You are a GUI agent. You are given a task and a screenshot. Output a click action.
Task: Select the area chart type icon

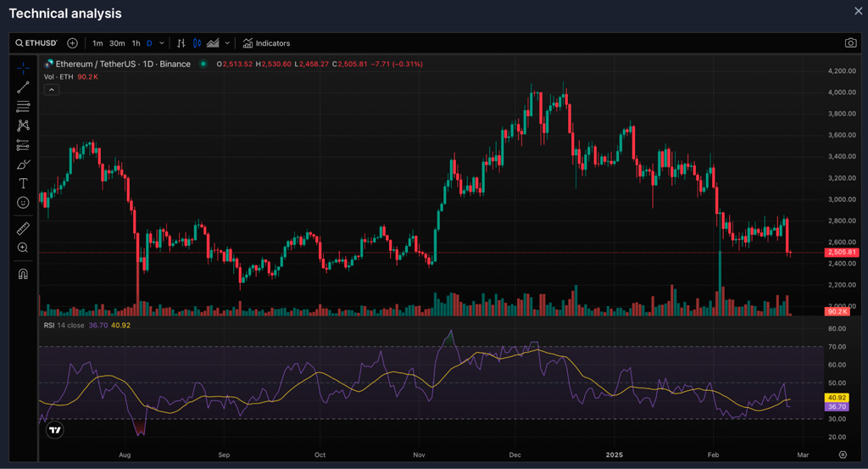tap(213, 43)
